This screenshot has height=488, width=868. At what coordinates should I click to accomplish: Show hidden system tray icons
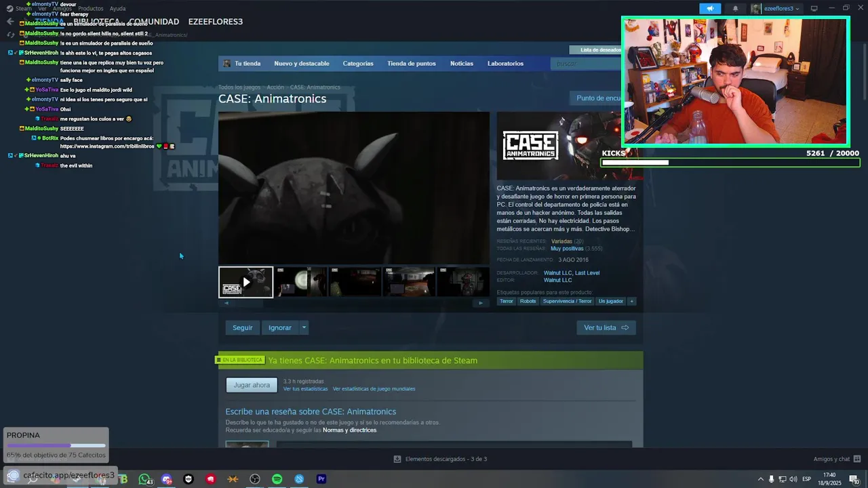[x=760, y=479]
